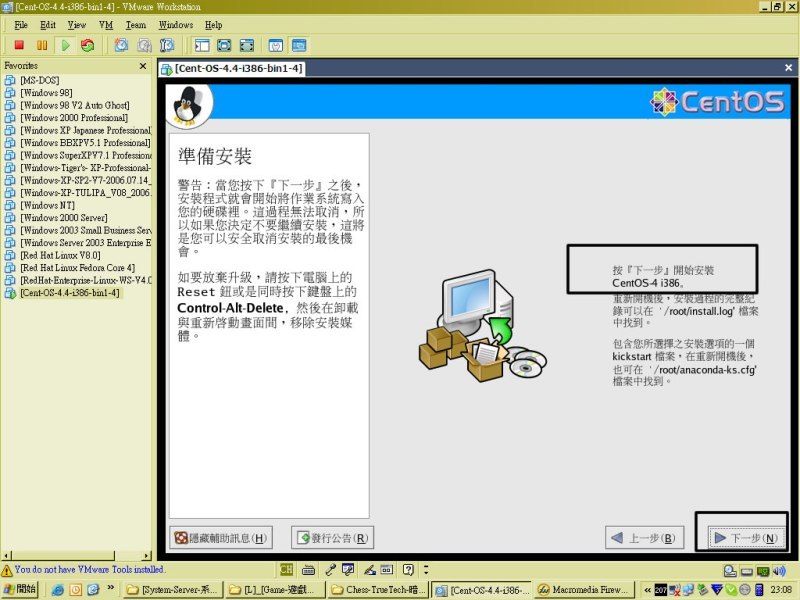Screen dimensions: 800x600
Task: Launch Internet Explorer from quick launch
Action: click(x=58, y=590)
